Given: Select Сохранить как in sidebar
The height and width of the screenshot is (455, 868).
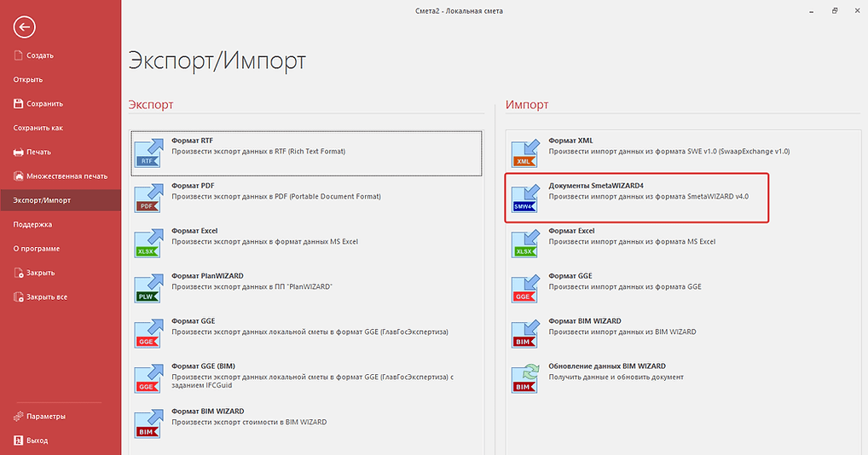Looking at the screenshot, I should [x=38, y=128].
